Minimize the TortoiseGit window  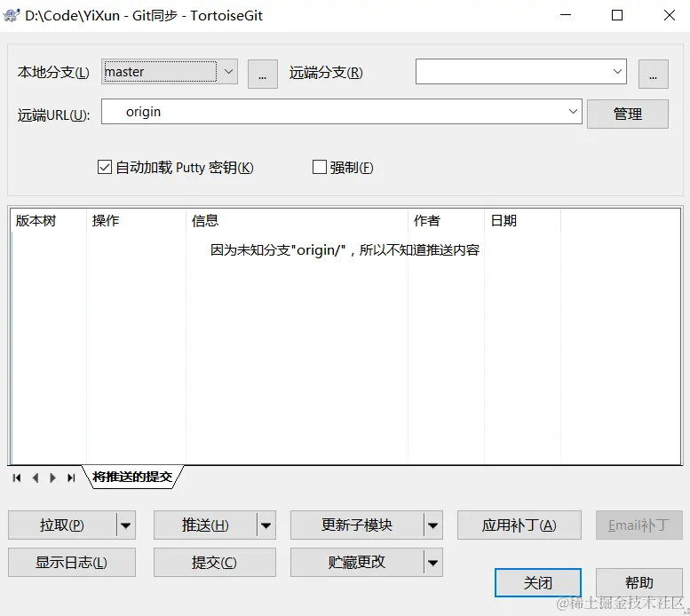click(x=566, y=15)
